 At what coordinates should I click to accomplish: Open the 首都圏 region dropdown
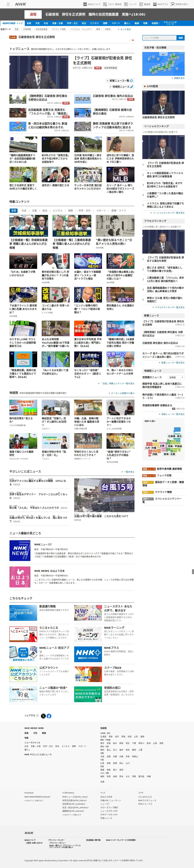[176, 377]
